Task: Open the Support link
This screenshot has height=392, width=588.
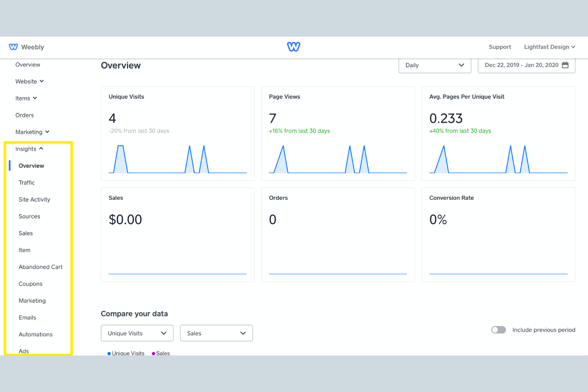Action: click(x=500, y=47)
